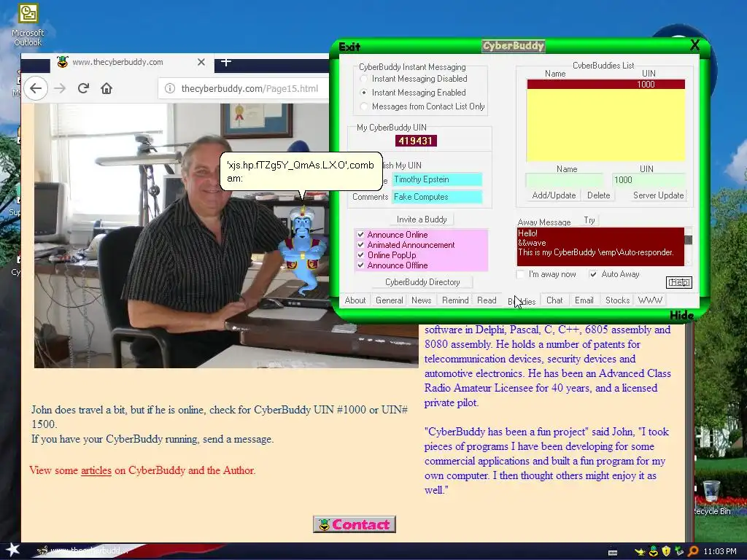Click the Away Message scrollbar
The image size is (747, 560).
pos(689,246)
